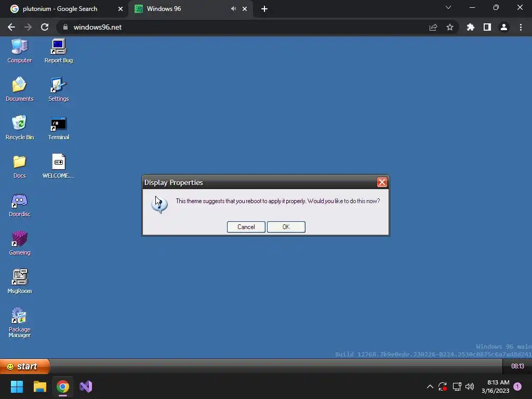Screen dimensions: 532x399
Task: Open the volume control in tray
Action: pyautogui.click(x=470, y=387)
